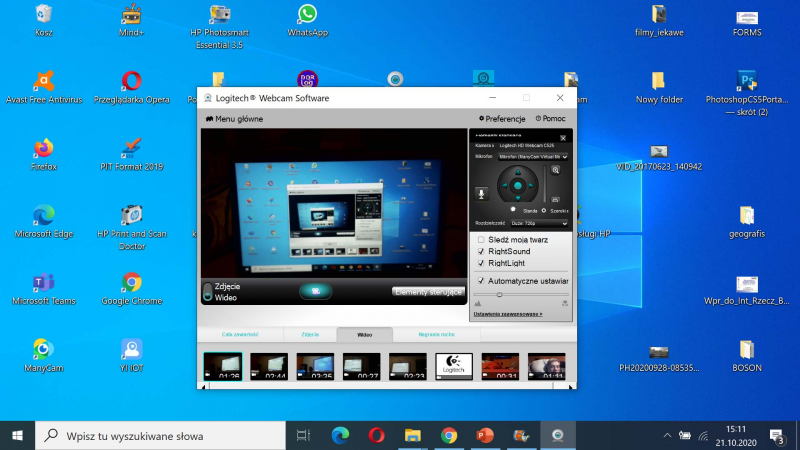Select the Standard aspect radio button
The image size is (800, 450).
tap(513, 210)
